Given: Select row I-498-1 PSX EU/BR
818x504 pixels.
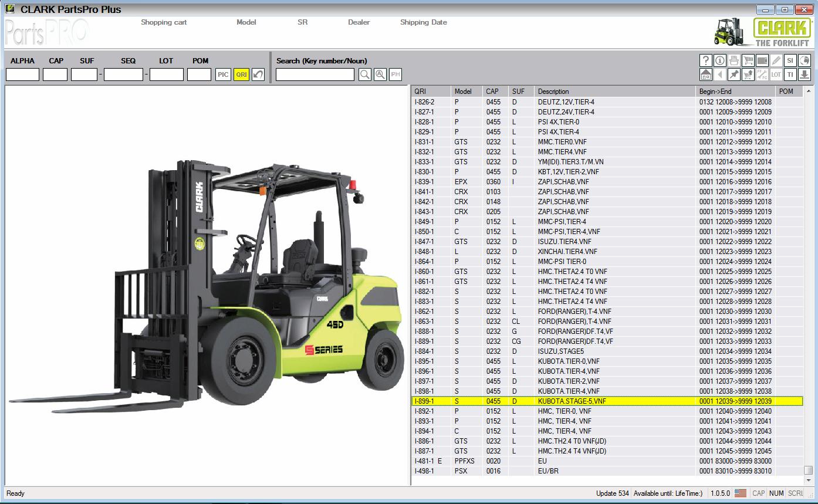Looking at the screenshot, I should tap(607, 471).
